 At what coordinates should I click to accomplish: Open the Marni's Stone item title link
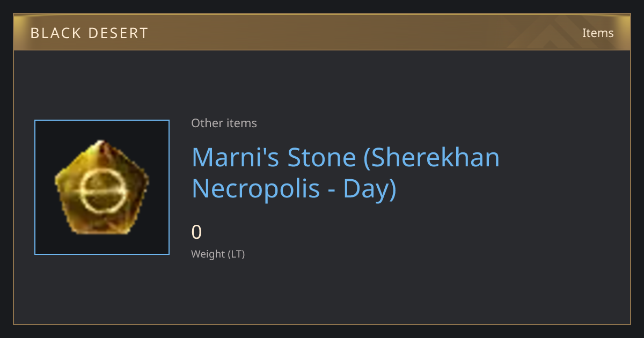coord(346,173)
